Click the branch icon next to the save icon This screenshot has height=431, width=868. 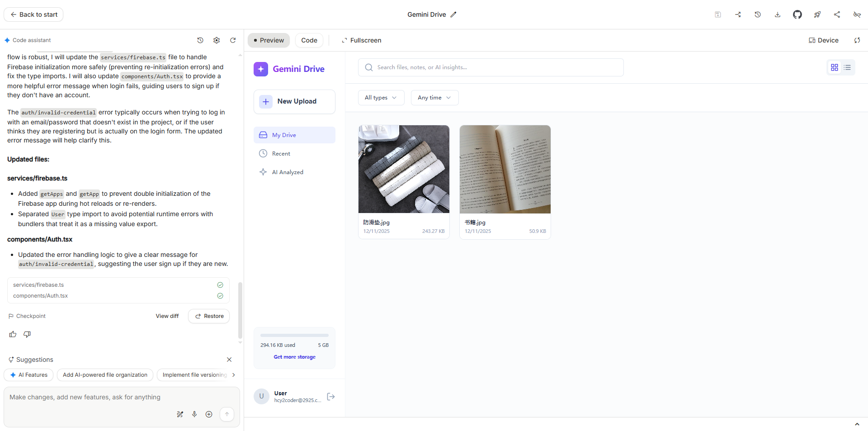tap(738, 14)
